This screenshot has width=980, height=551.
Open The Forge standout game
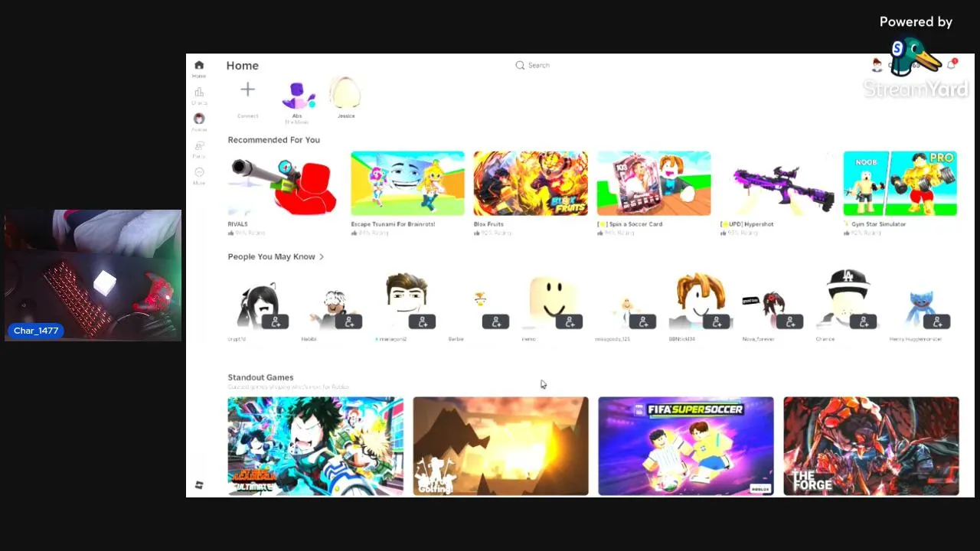[871, 446]
